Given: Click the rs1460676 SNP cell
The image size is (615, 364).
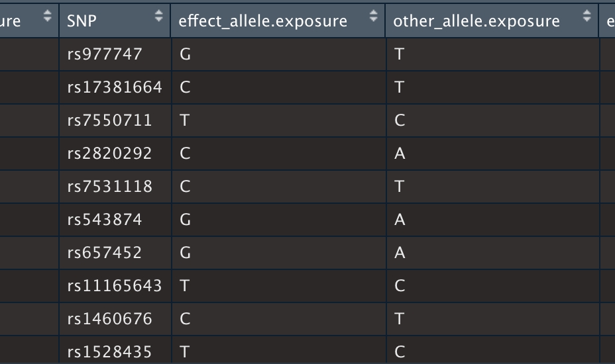Looking at the screenshot, I should point(109,319).
